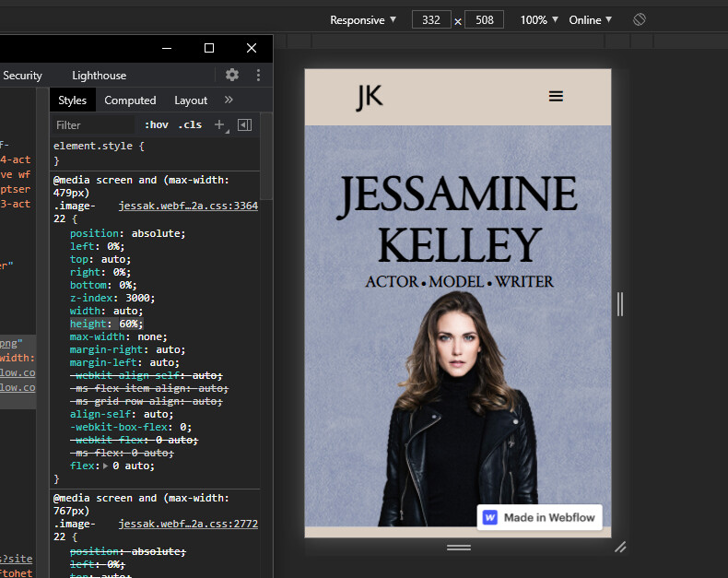
Task: Open the Online throttling dropdown
Action: coord(591,19)
